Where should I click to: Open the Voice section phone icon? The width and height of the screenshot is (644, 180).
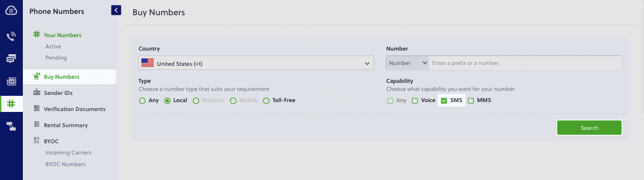tap(11, 36)
